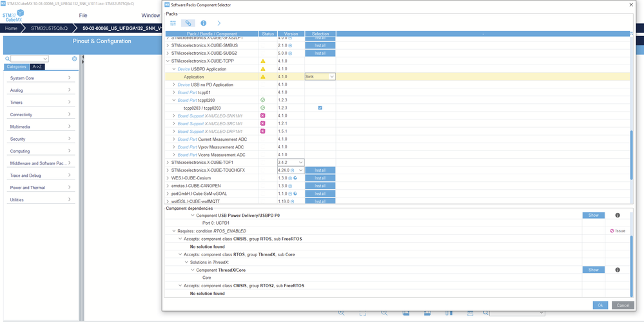Install the X-CUBE-SMBUS pack
The image size is (644, 324).
point(320,45)
